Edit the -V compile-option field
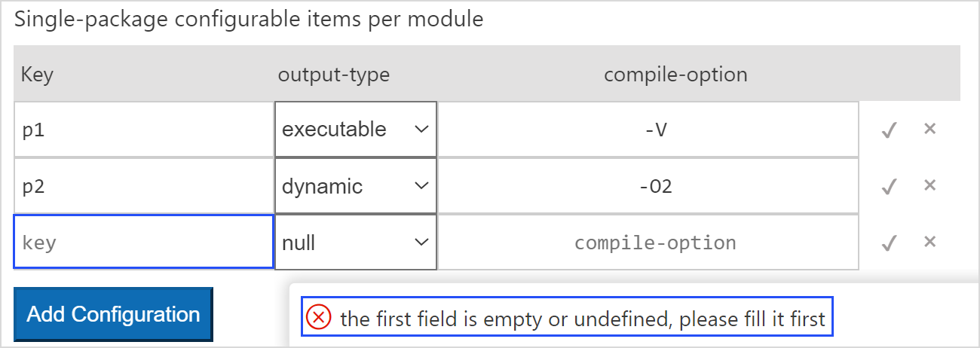 point(648,130)
